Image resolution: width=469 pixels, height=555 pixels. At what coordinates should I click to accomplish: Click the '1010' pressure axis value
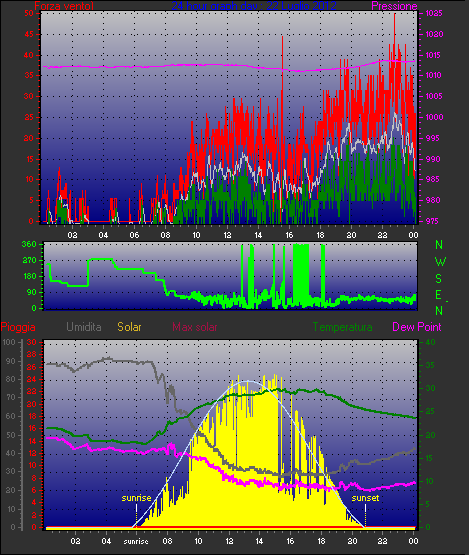click(434, 75)
